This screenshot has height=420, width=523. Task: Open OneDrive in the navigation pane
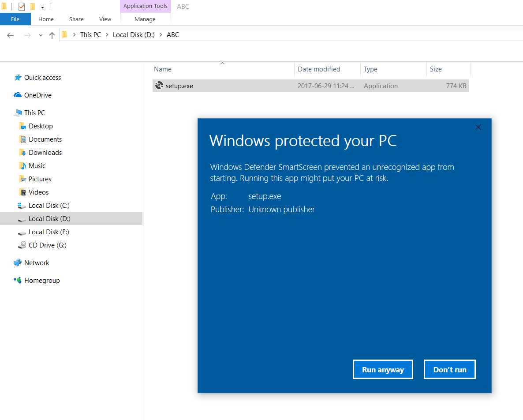point(37,95)
